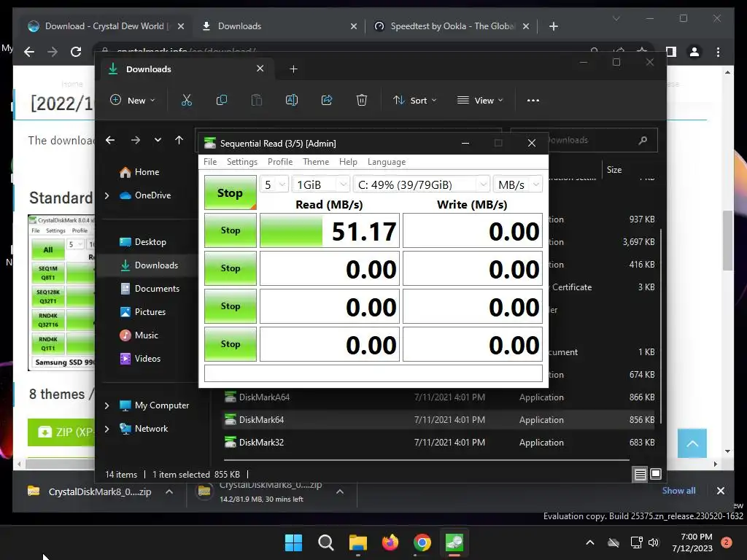Click the Copy icon in Explorer toolbar
The image size is (747, 560).
click(x=222, y=101)
